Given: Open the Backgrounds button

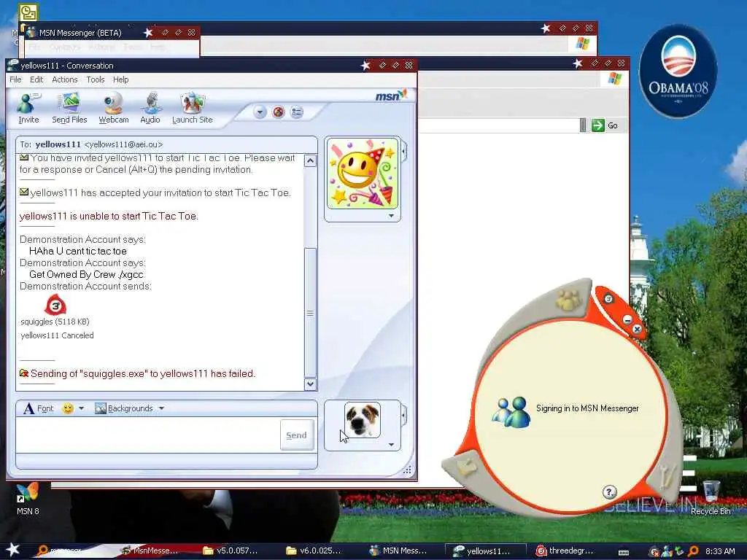Looking at the screenshot, I should point(124,408).
